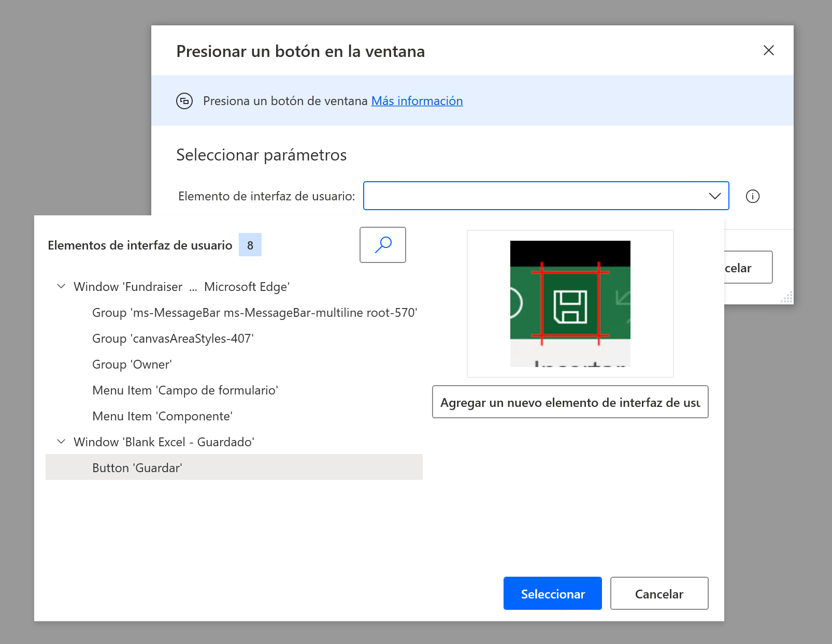Open Más información link
832x644 pixels.
click(x=417, y=100)
